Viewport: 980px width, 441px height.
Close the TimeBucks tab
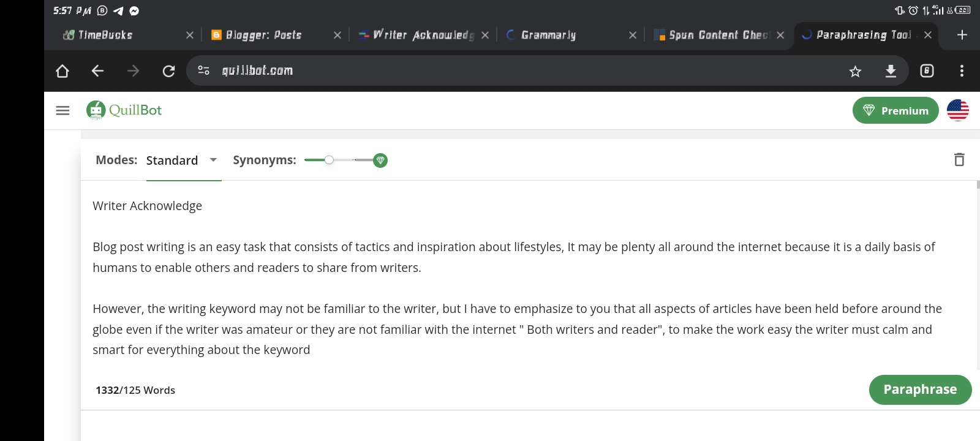click(x=189, y=35)
